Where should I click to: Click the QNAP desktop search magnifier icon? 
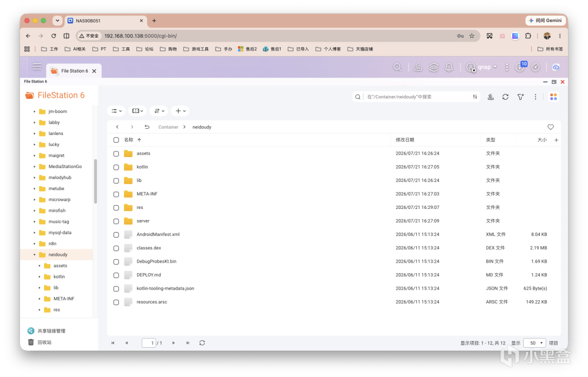(397, 67)
